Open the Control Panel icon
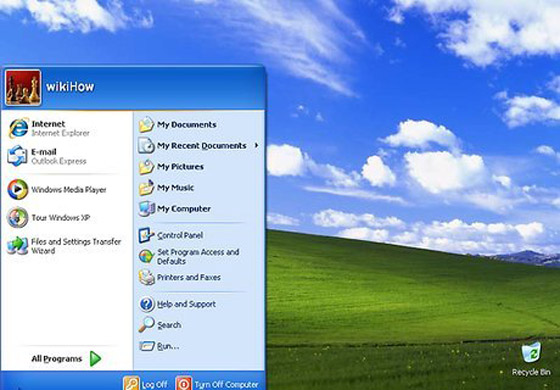560x390 pixels. [x=146, y=235]
